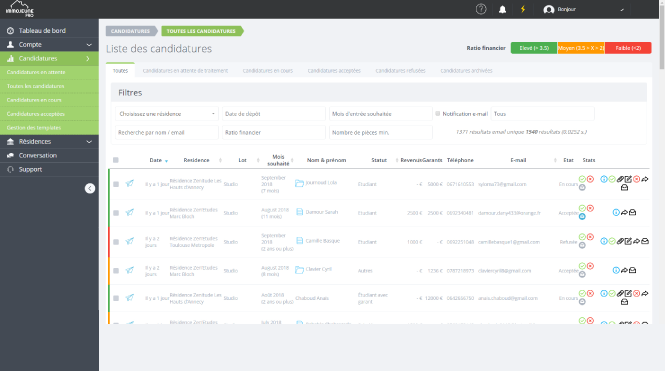
Task: Tick the checkbox for Clavier Cyril row
Action: [x=116, y=271]
